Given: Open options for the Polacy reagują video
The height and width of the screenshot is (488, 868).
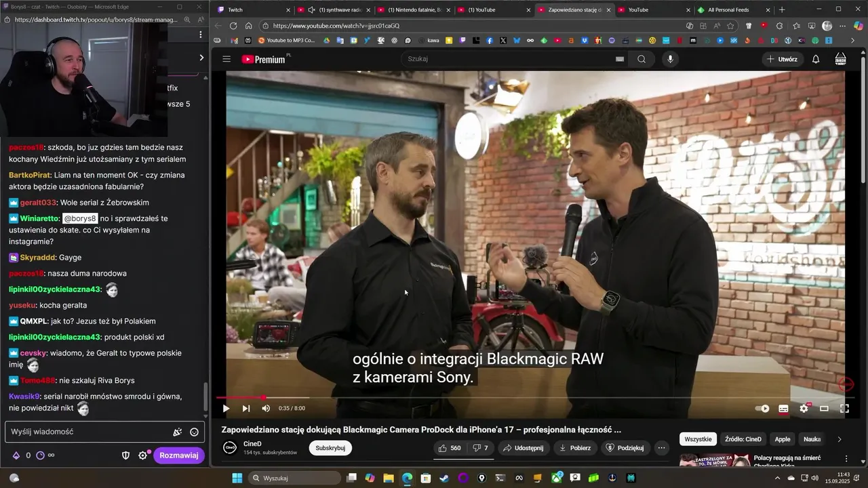Looking at the screenshot, I should pos(846,459).
